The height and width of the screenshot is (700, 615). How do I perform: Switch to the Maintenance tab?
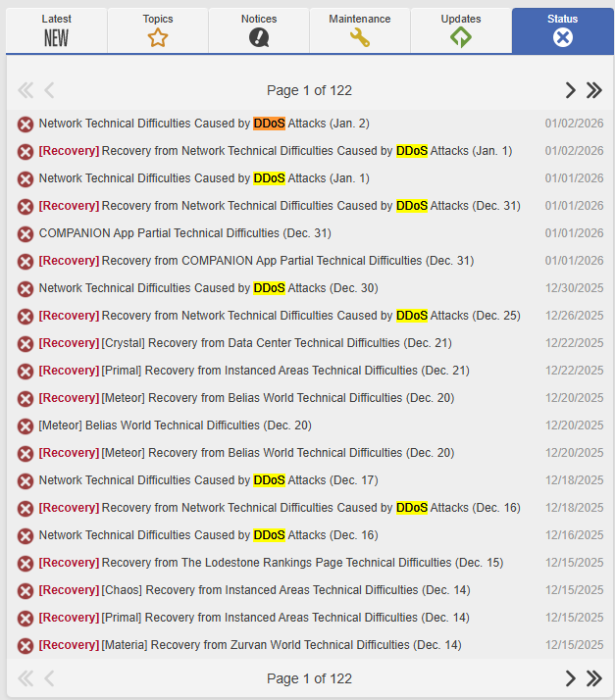click(360, 30)
